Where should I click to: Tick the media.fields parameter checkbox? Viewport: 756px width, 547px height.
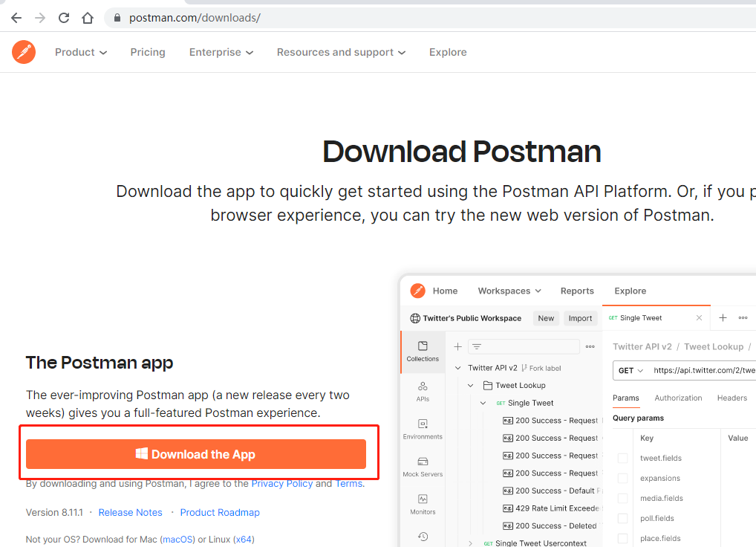[x=622, y=499]
